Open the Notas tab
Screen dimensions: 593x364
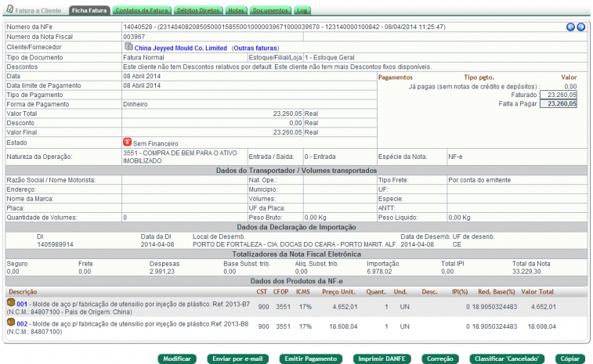(236, 11)
